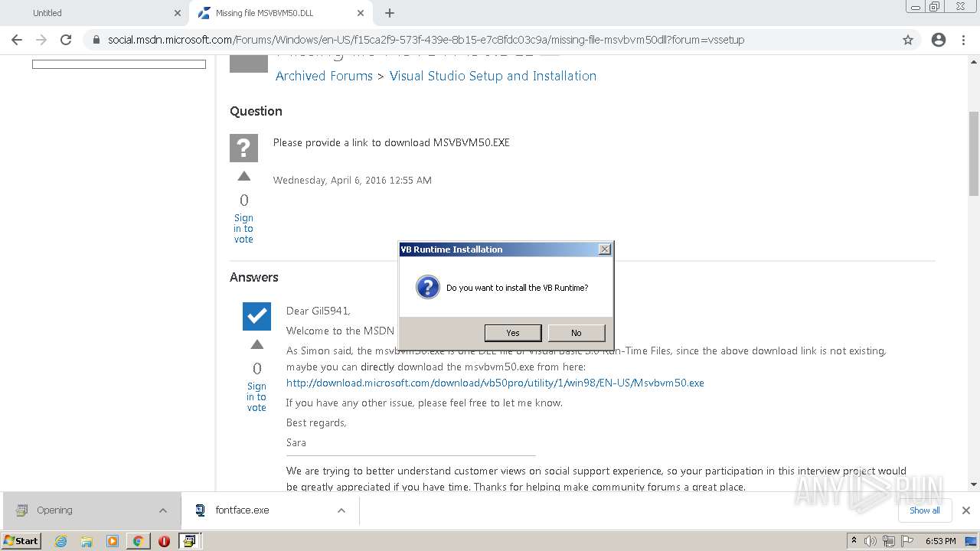
Task: Open the Msvbvm50.exe download link
Action: (495, 383)
